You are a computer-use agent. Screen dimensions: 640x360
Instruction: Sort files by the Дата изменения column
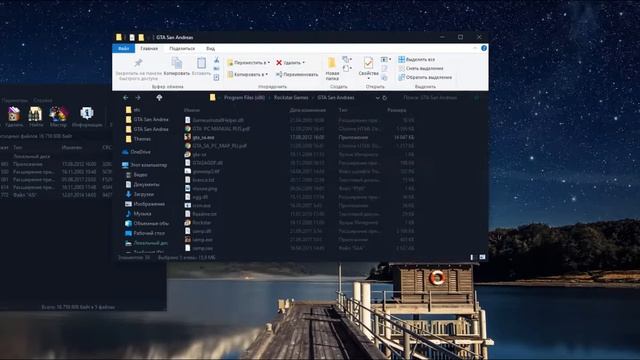pyautogui.click(x=308, y=110)
